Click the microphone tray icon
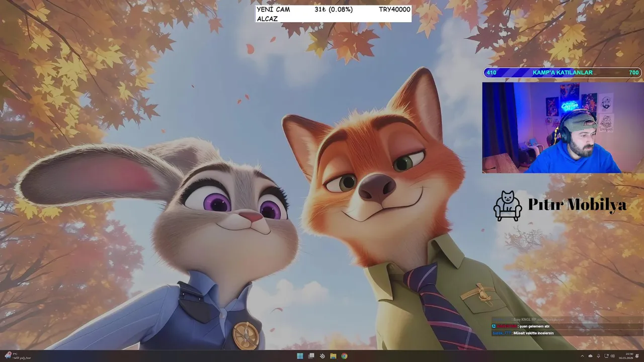This screenshot has width=644, height=362. coord(598,356)
